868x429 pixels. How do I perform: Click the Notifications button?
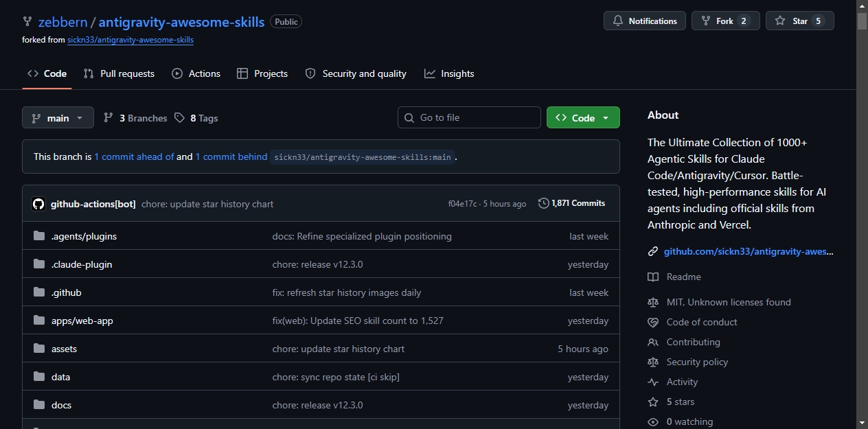[645, 21]
